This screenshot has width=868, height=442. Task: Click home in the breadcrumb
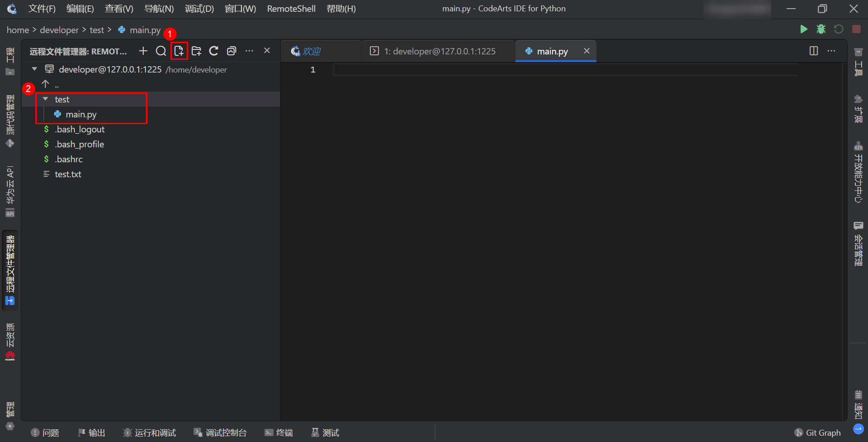point(18,30)
